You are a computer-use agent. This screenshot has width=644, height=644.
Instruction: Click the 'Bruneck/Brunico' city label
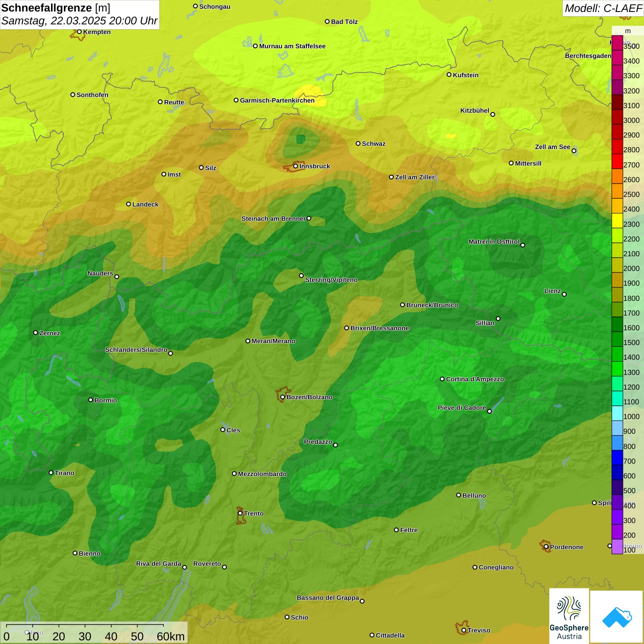pos(432,305)
